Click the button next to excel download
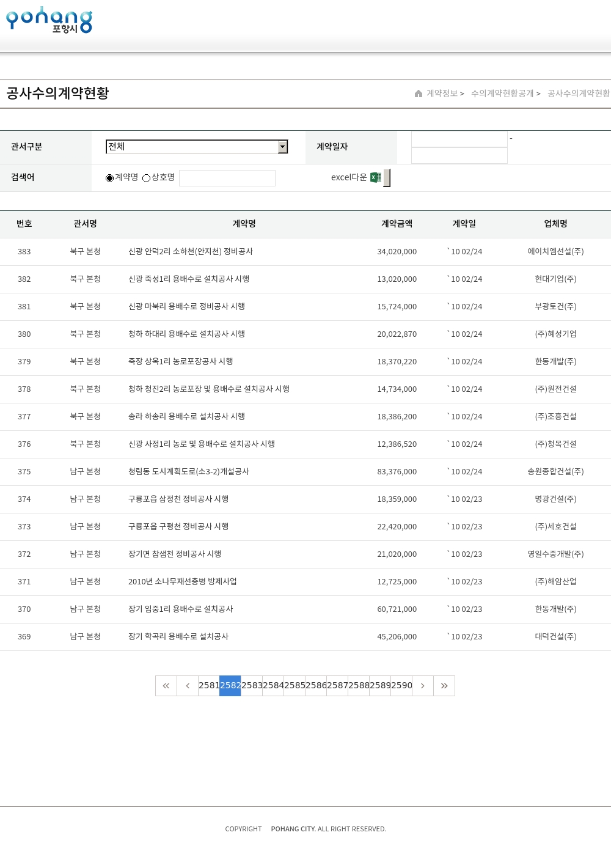 point(387,178)
